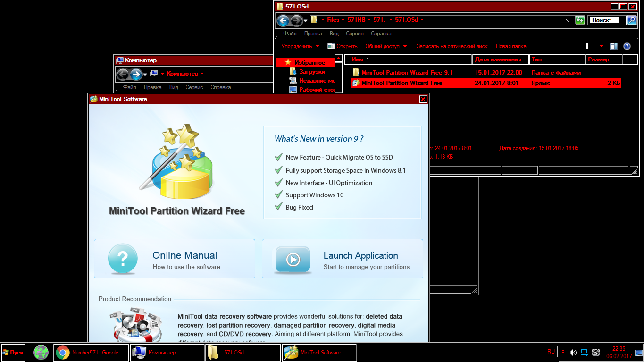Click the Рабочий стол icon in the sidebar

pos(293,89)
